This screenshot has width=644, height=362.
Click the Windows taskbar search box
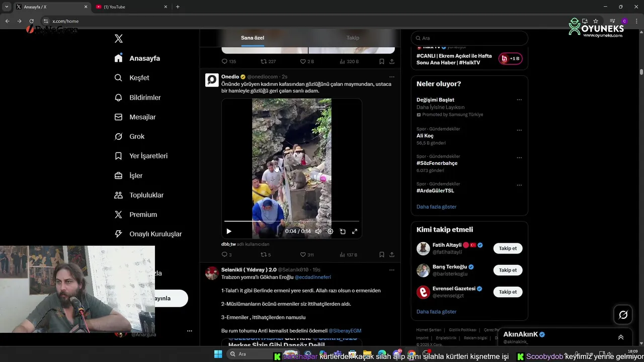coord(252,354)
